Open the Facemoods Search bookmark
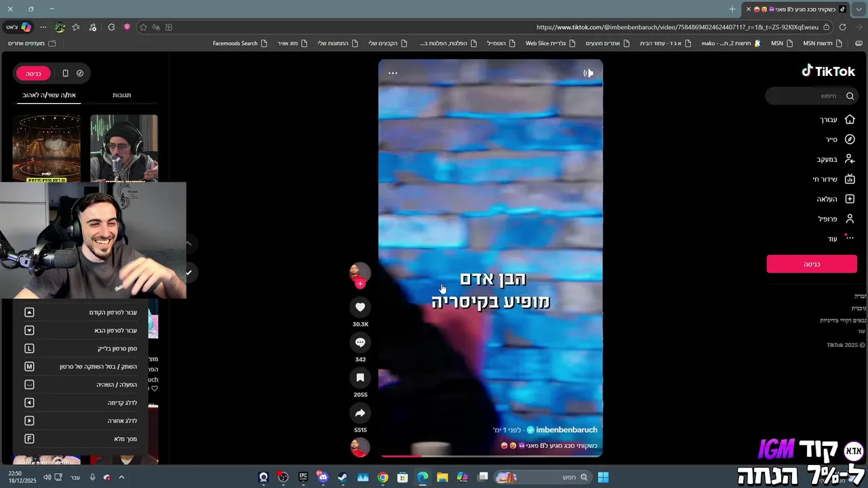Image resolution: width=868 pixels, height=488 pixels. coord(239,43)
